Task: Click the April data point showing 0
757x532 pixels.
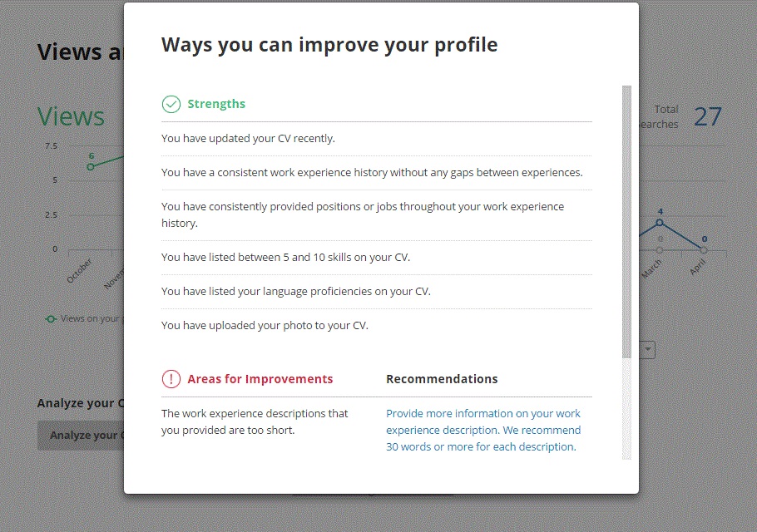Action: [704, 249]
